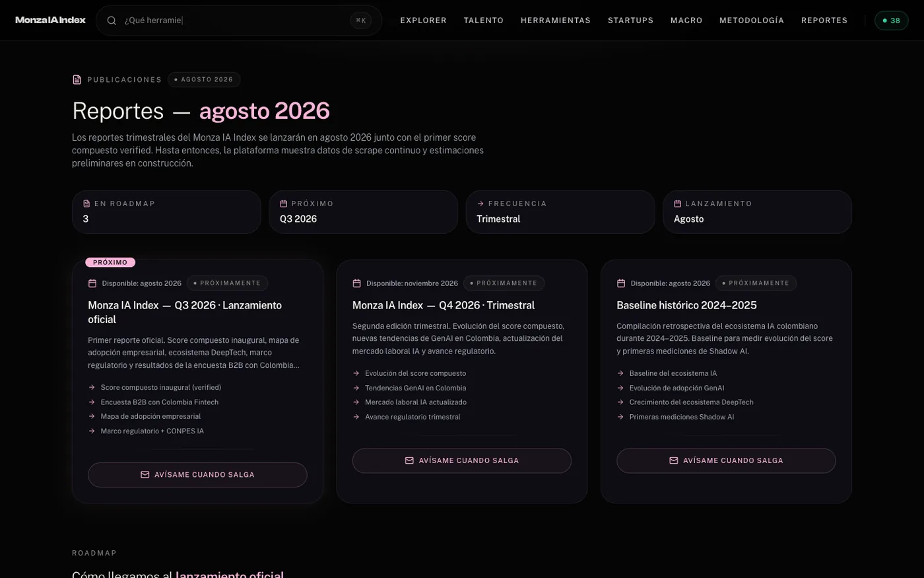Click Avísame cuando salga for Q4 2026
The height and width of the screenshot is (578, 924).
pos(462,460)
